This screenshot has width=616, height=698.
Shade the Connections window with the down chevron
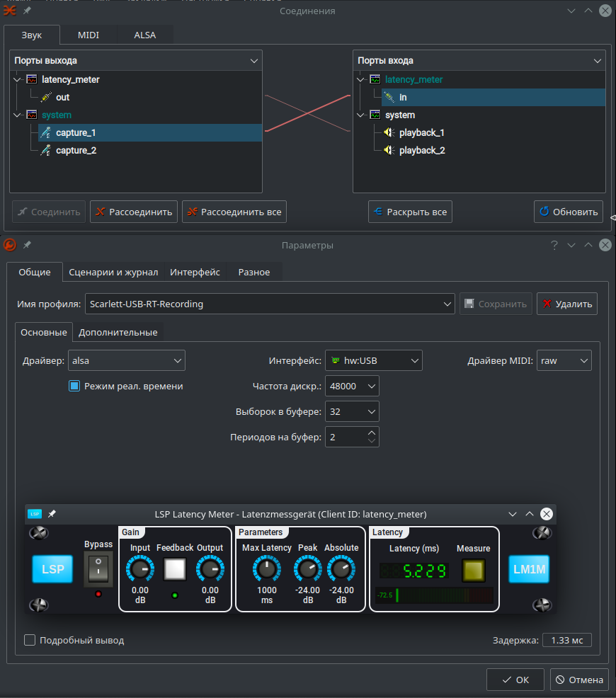[571, 11]
